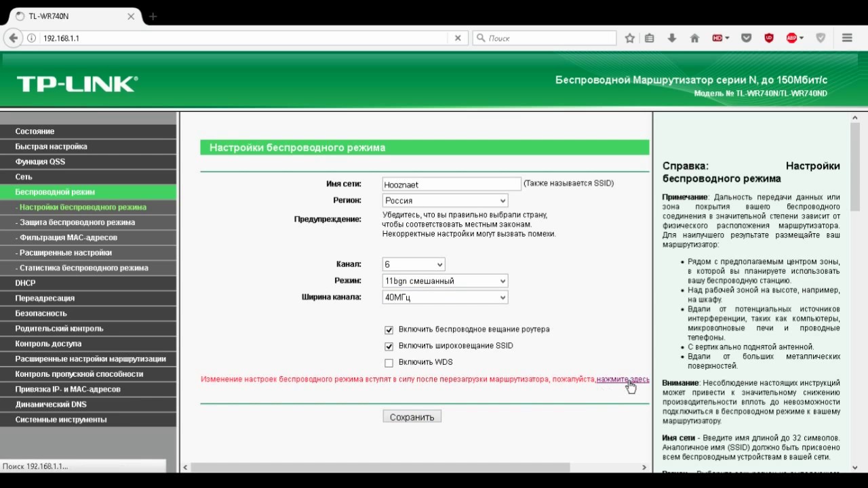Open the Режим dropdown '11bgn смешанный'
The image size is (868, 488).
tap(445, 281)
